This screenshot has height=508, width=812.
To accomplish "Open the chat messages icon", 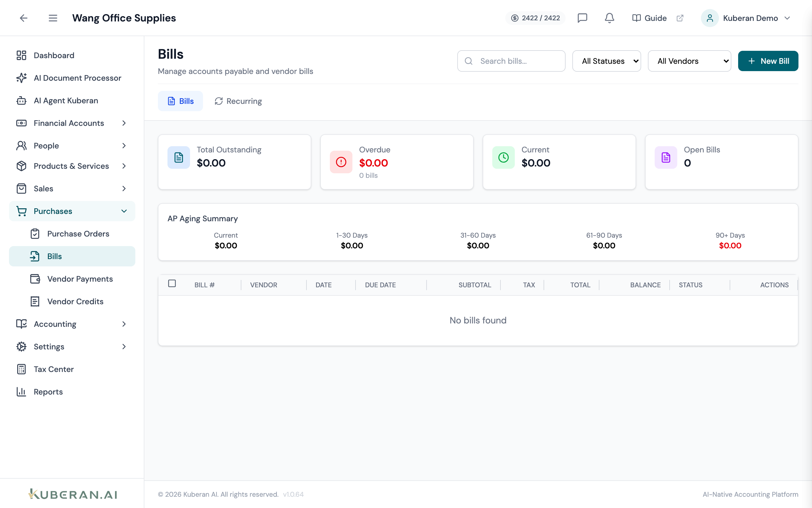I will point(582,18).
